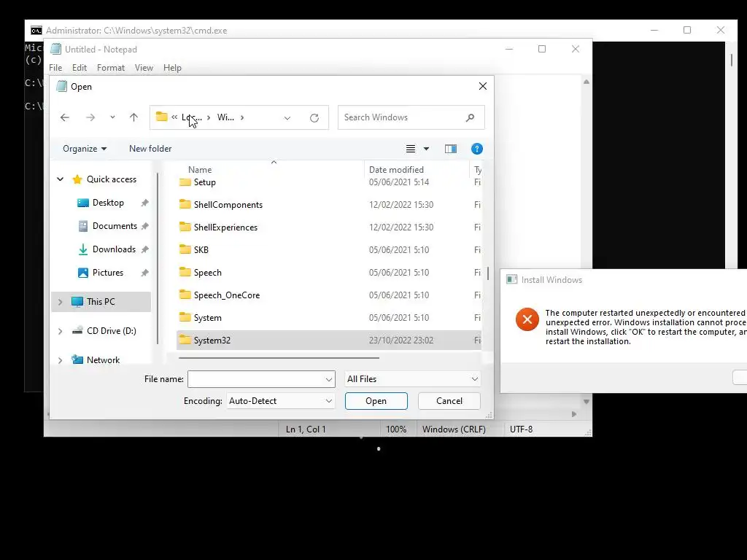The height and width of the screenshot is (560, 747).
Task: Open Notepad's File menu
Action: tap(55, 68)
